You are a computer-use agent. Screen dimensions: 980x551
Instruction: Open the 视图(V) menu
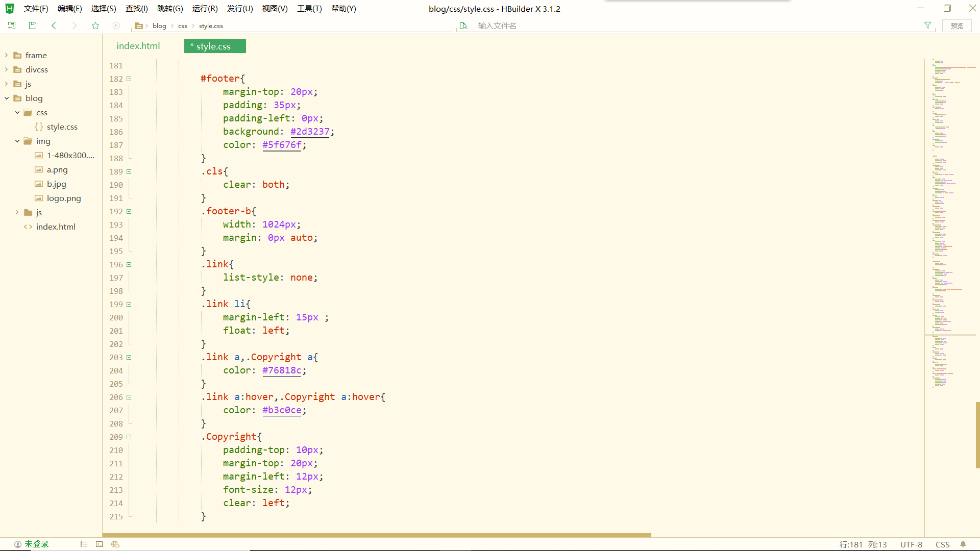coord(275,9)
